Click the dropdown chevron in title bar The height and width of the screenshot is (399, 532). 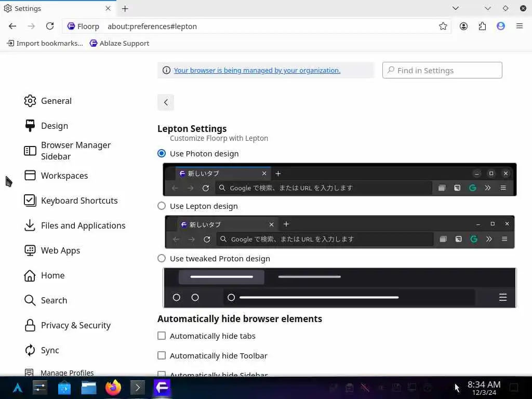point(487,8)
